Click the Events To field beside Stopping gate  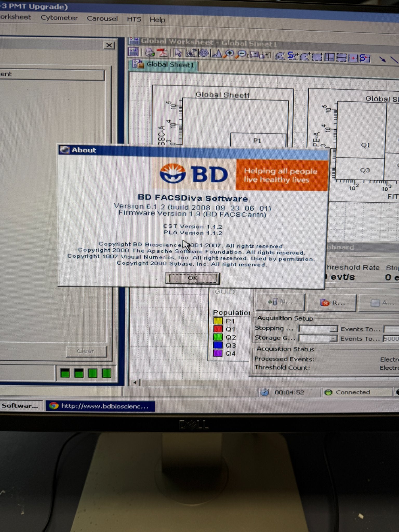tap(391, 329)
